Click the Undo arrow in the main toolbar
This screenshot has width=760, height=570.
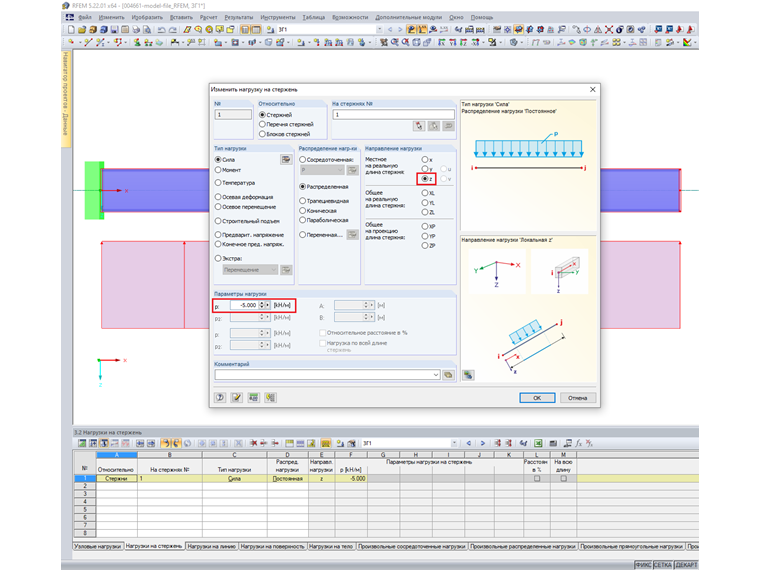(x=162, y=30)
